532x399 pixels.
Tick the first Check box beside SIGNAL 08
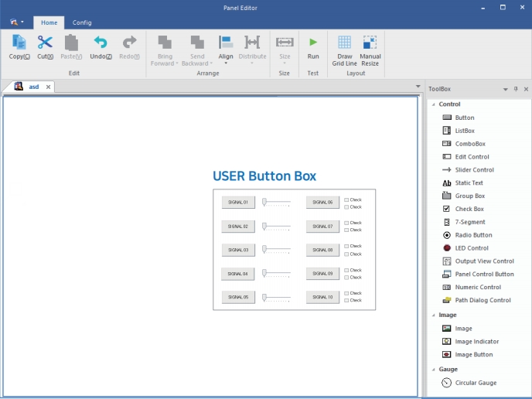(x=346, y=247)
